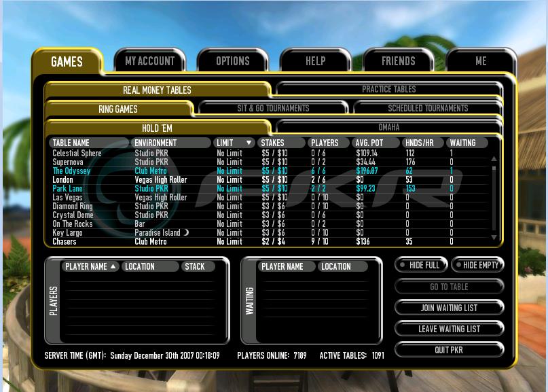The height and width of the screenshot is (392, 548).
Task: Click the $196.87 average pot value
Action: (367, 171)
